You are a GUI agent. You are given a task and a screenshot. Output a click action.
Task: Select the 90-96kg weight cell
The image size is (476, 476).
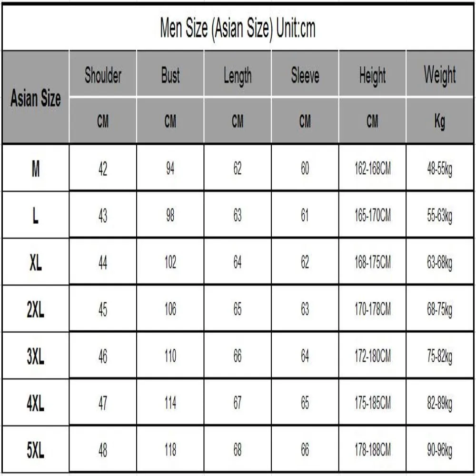440,450
